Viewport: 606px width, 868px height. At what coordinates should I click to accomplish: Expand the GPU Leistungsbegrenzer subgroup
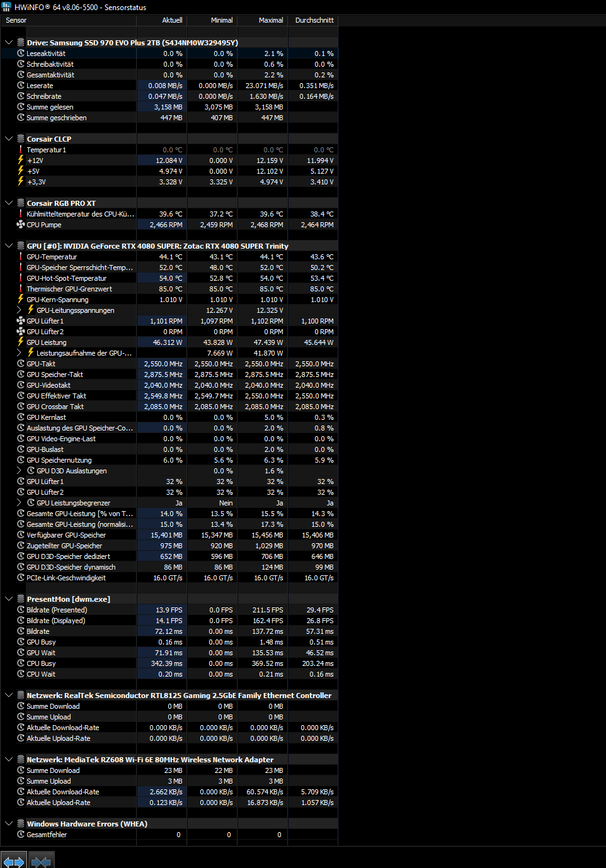pyautogui.click(x=19, y=503)
